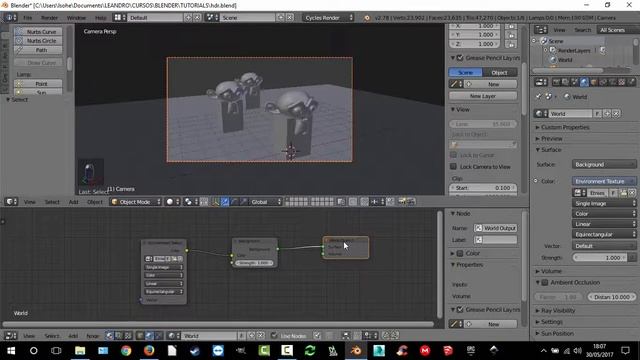Click the OpenGL render image icon in 3D header
The width and height of the screenshot is (640, 360).
[402, 202]
